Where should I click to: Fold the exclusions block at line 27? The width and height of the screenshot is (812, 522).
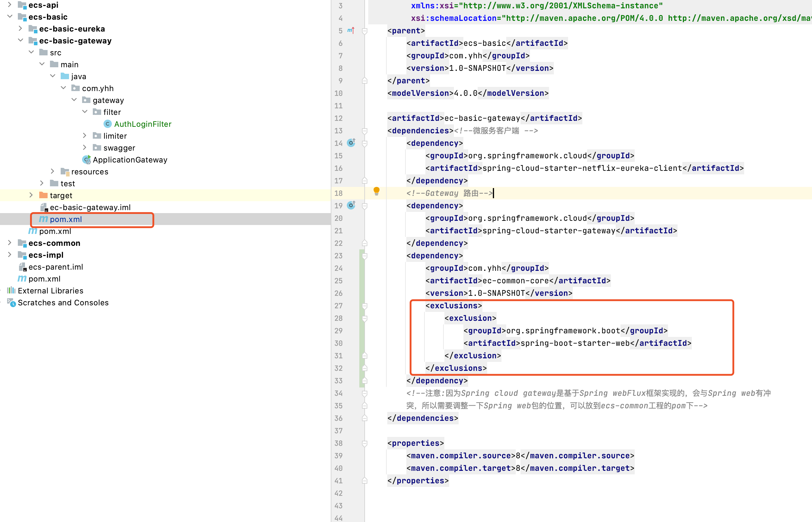[x=365, y=306]
